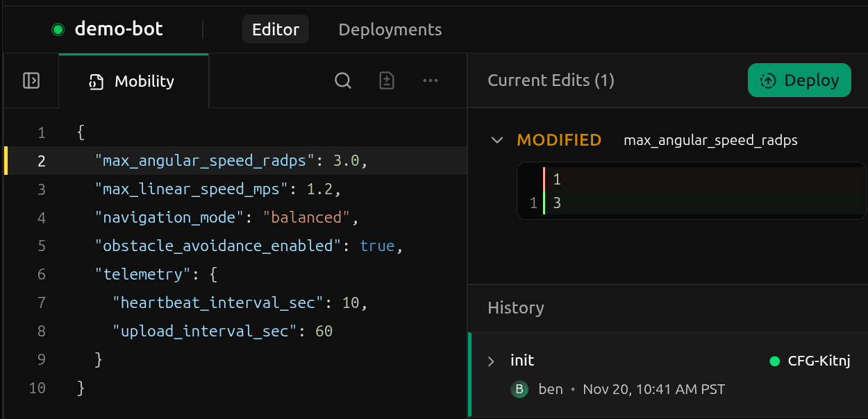Click the added value 3 in diff

coord(557,204)
